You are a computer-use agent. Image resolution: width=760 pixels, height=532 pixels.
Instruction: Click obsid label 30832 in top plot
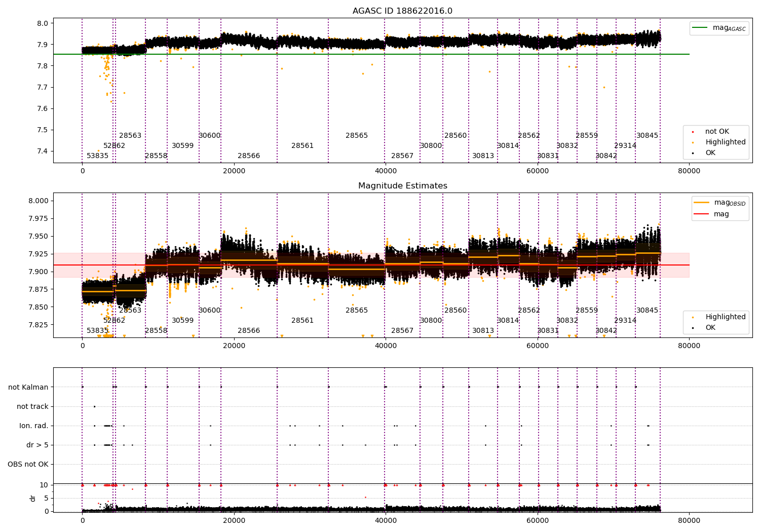[567, 146]
